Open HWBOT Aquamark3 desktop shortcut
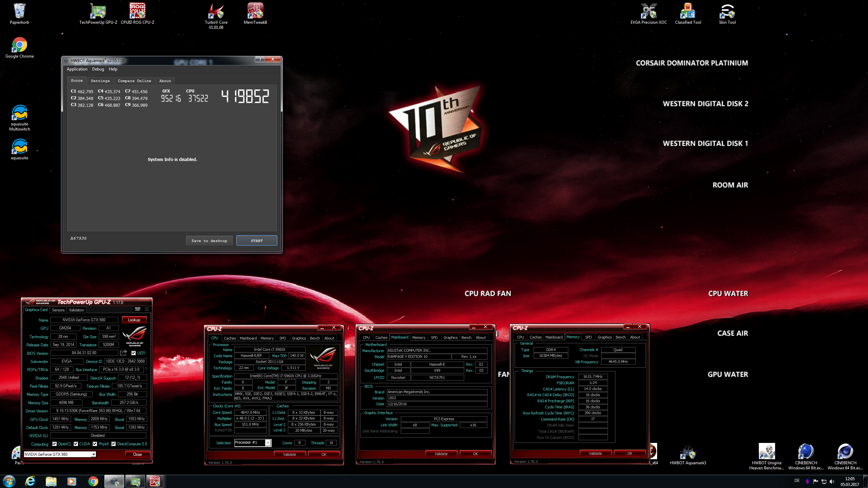Viewport: 868px width, 488px height. (x=688, y=455)
